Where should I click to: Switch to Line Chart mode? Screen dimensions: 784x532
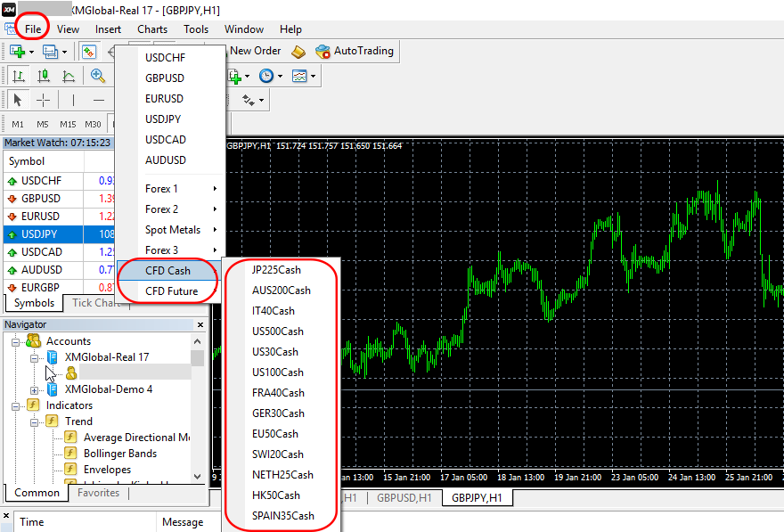[x=69, y=76]
